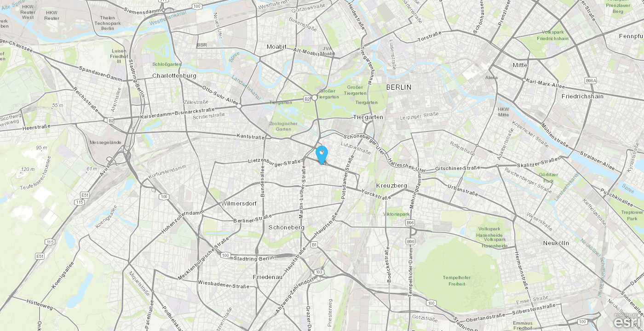Click the BERLIN city label
Viewport: 644px width, 331px height.
[x=399, y=87]
